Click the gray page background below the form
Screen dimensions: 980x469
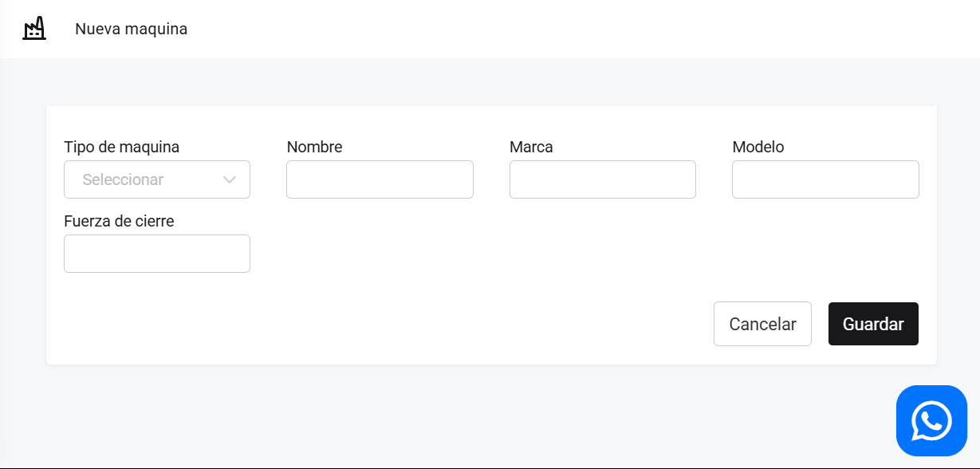point(399,415)
